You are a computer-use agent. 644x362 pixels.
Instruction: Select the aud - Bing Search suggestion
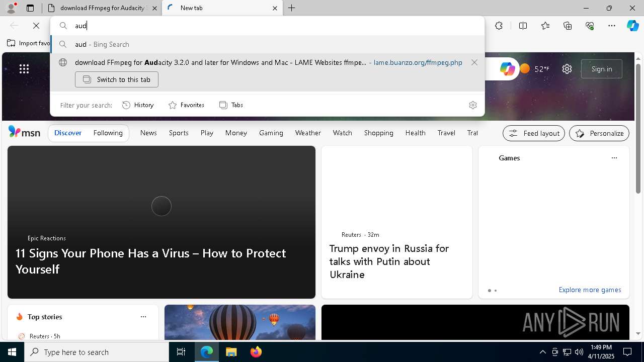click(x=267, y=44)
